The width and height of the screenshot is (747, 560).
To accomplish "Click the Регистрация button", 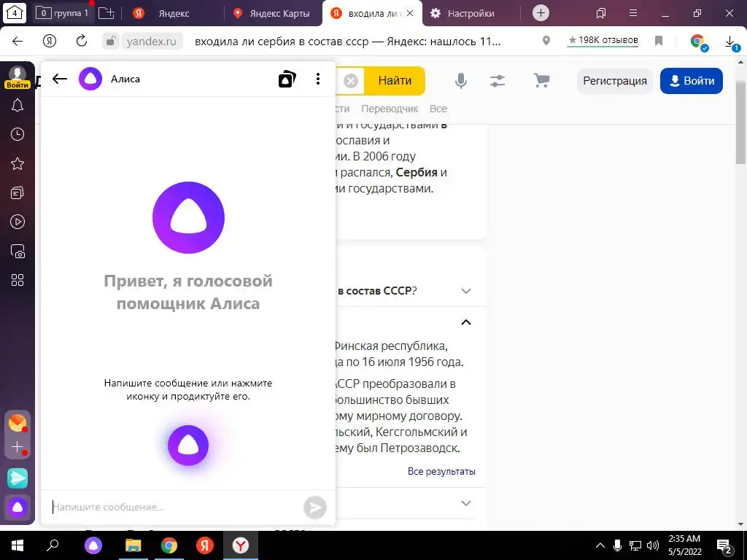I will click(x=614, y=81).
